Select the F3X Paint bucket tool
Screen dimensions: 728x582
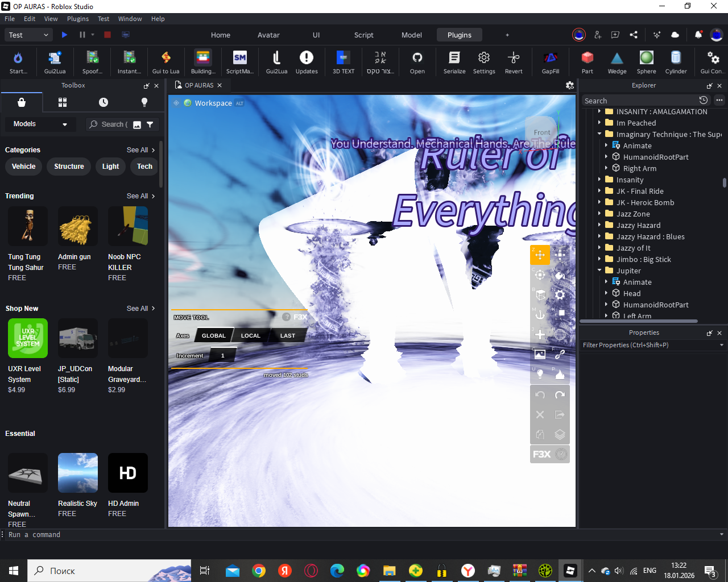click(x=560, y=275)
